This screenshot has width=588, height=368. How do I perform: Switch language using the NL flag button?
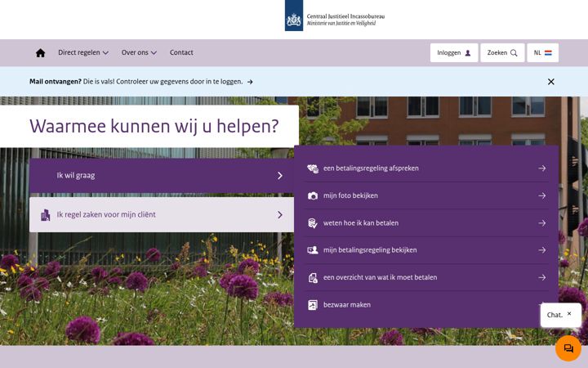pos(542,53)
